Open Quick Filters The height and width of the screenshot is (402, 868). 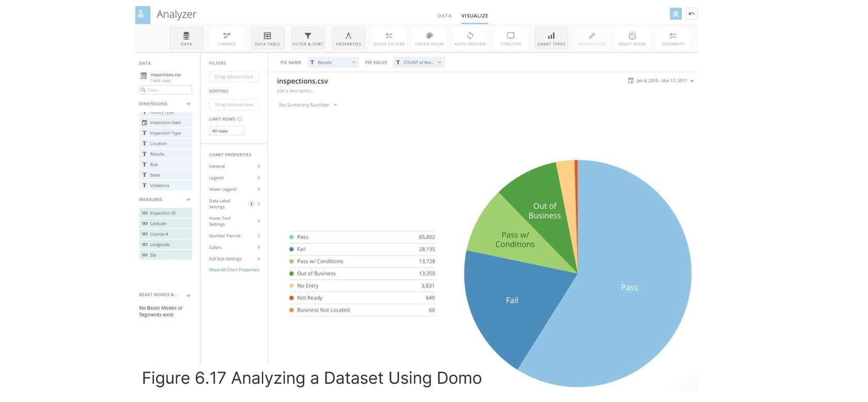389,38
